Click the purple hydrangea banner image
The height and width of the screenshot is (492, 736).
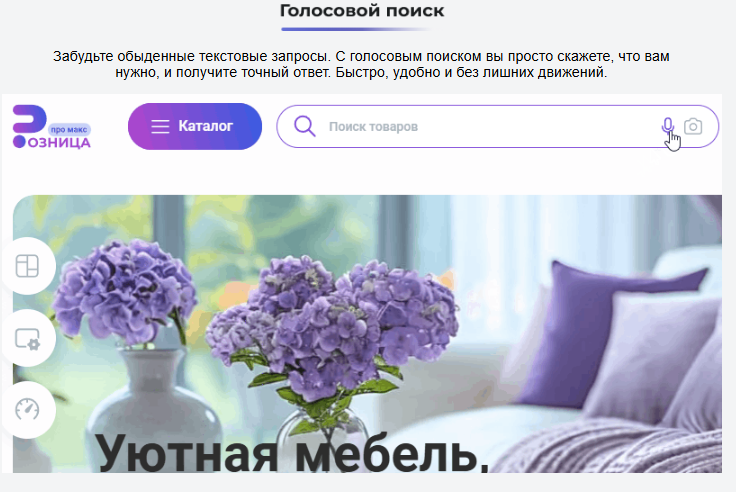coord(367,334)
